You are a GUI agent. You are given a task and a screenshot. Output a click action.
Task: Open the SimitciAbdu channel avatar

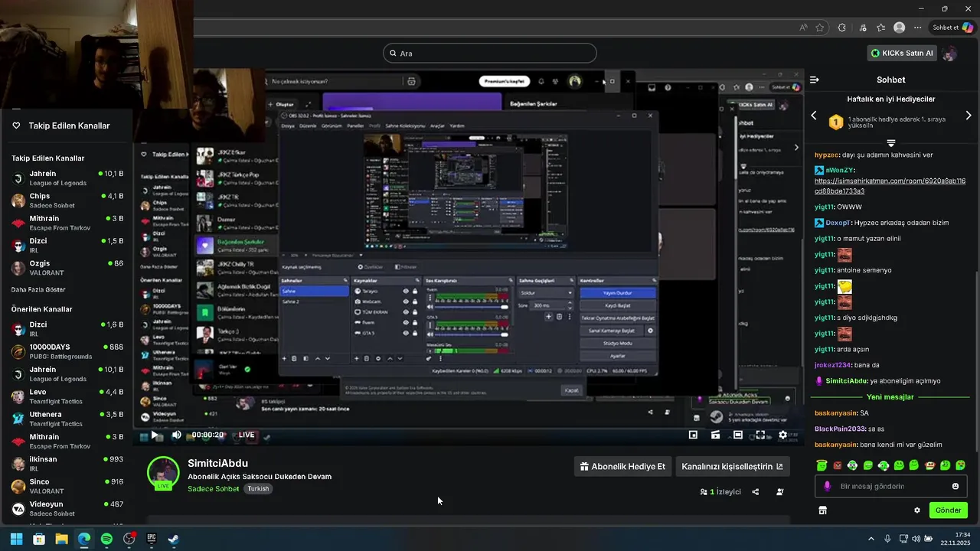163,472
